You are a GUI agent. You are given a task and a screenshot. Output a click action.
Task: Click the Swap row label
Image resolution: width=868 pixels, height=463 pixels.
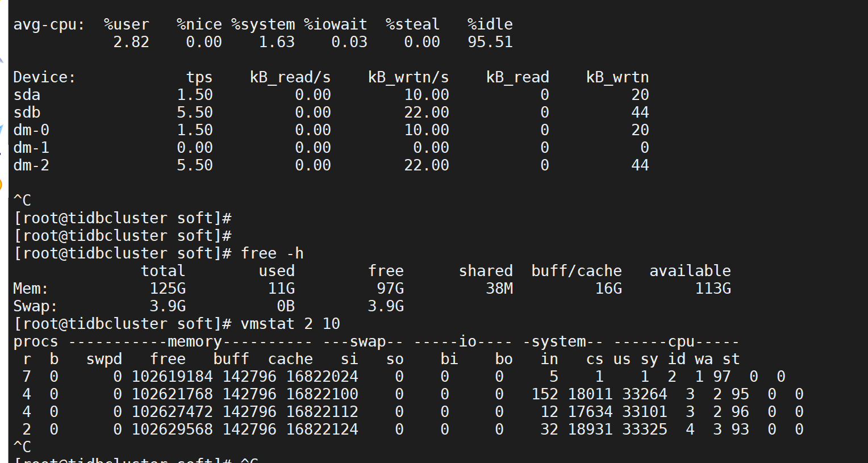[x=35, y=306]
